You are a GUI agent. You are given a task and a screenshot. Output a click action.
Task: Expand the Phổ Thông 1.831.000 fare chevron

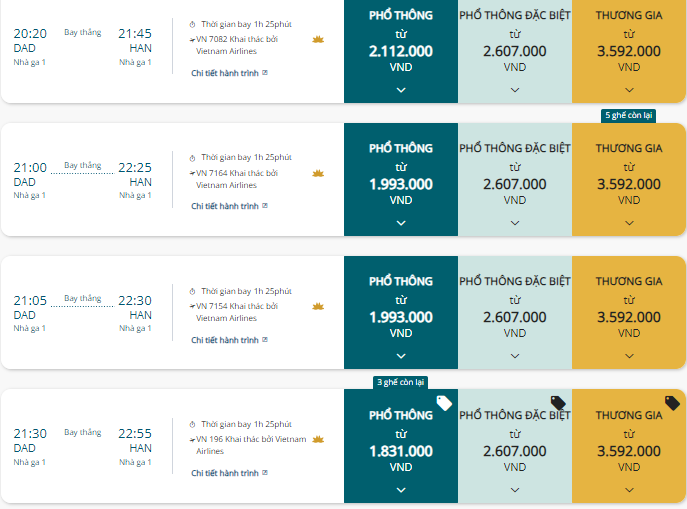pyautogui.click(x=401, y=490)
